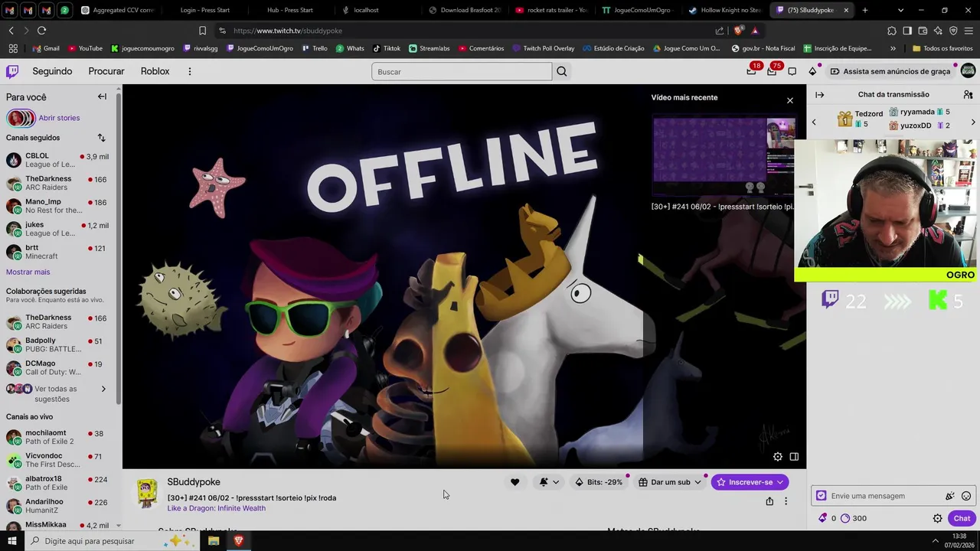Share the channel via share icon

pyautogui.click(x=769, y=501)
